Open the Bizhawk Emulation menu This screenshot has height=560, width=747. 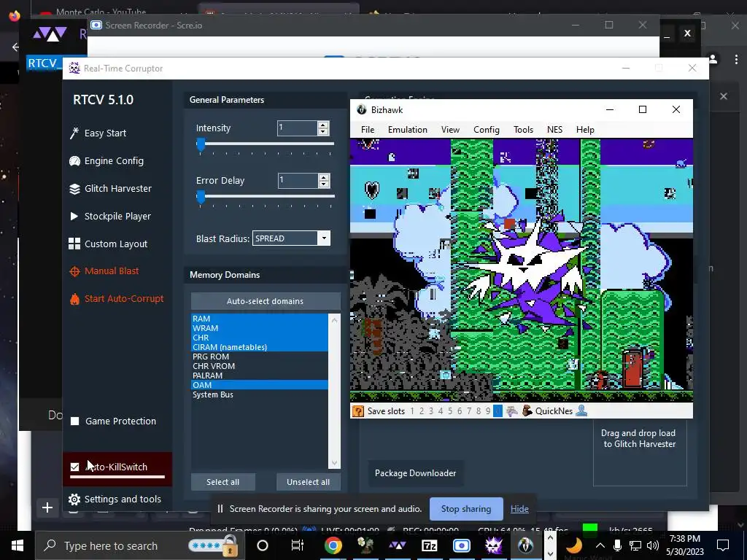[x=407, y=130]
